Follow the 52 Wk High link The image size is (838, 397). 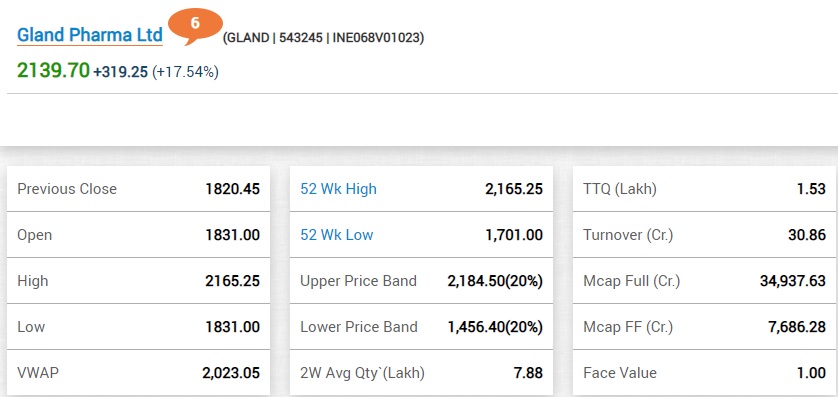coord(338,189)
